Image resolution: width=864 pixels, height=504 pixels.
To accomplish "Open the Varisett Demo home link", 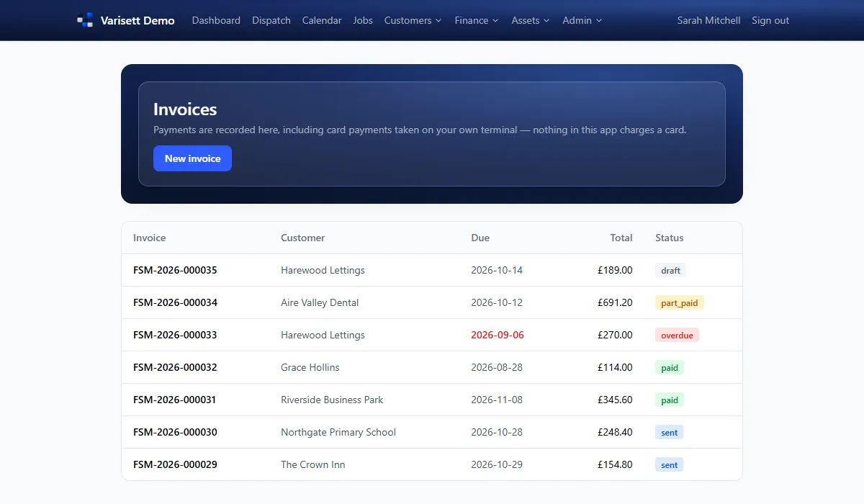I will 126,20.
